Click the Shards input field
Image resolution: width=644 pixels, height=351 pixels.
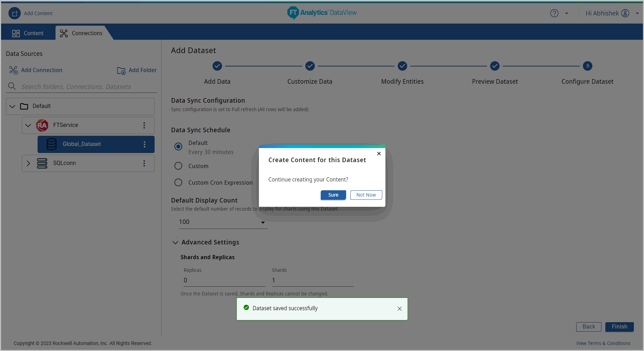pyautogui.click(x=313, y=280)
